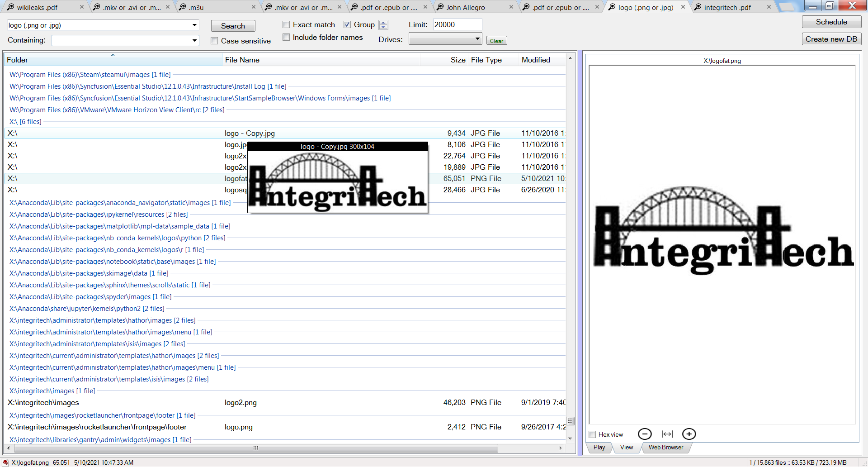Select the logo2.png file row
868x467 pixels.
285,402
